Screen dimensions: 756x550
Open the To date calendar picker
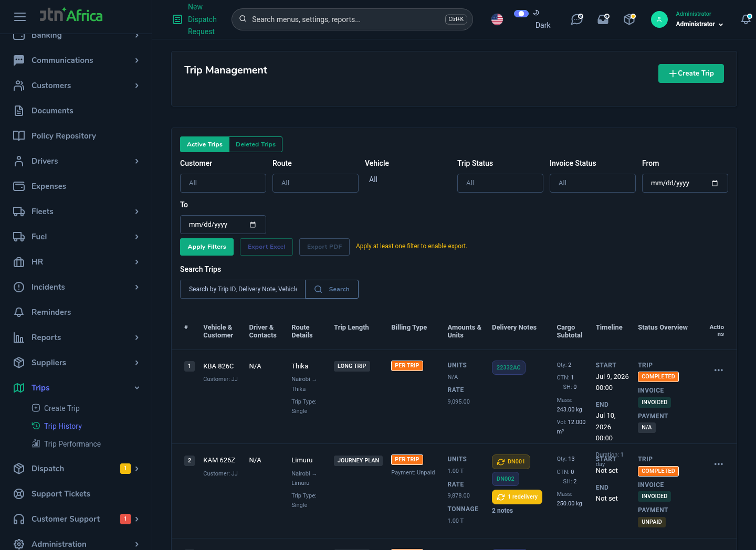click(x=253, y=225)
